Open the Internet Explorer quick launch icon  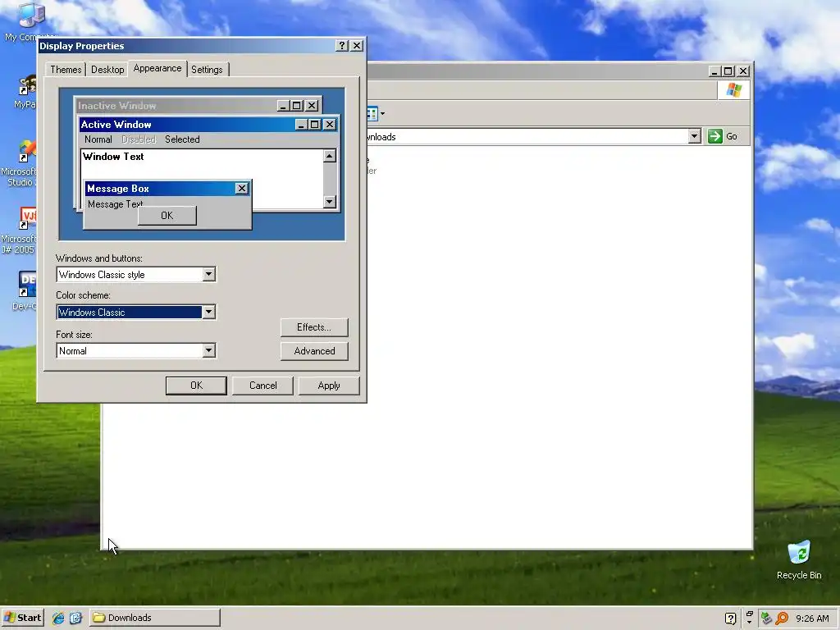pos(58,618)
